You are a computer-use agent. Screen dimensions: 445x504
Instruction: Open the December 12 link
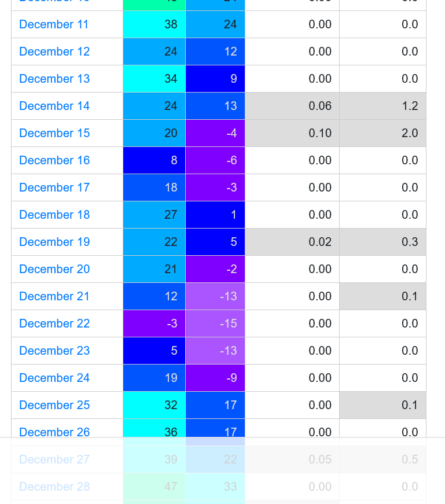click(x=54, y=51)
